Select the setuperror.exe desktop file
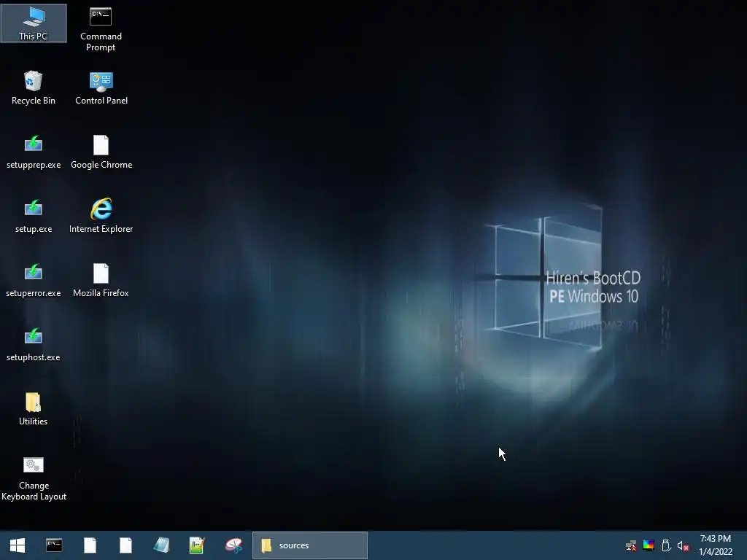The image size is (747, 560). 34,281
